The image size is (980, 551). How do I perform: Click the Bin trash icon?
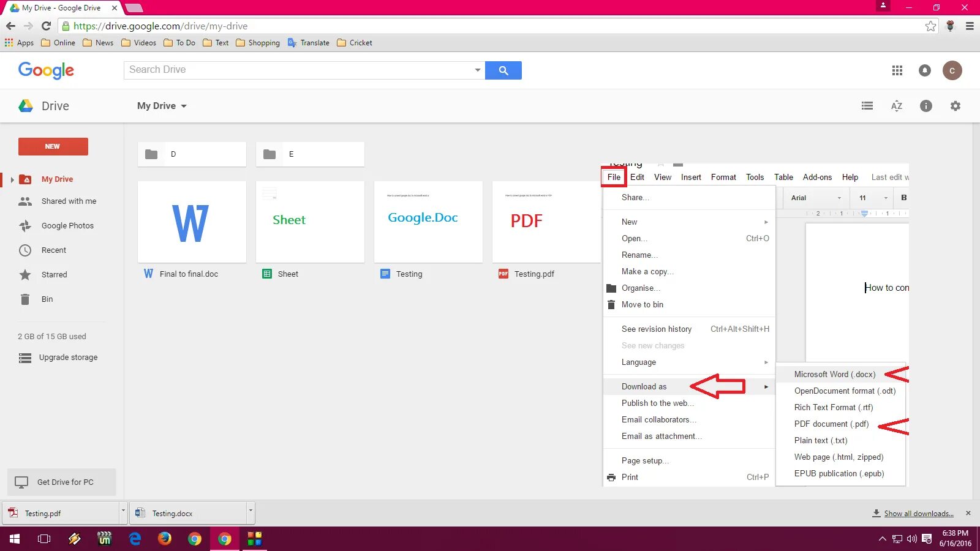coord(25,299)
